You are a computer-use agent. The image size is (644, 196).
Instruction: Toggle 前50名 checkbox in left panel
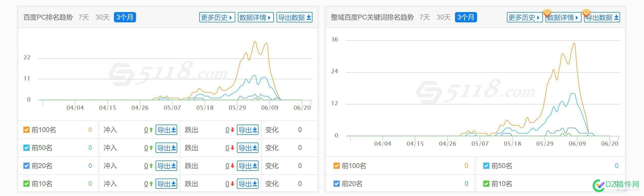coord(26,148)
